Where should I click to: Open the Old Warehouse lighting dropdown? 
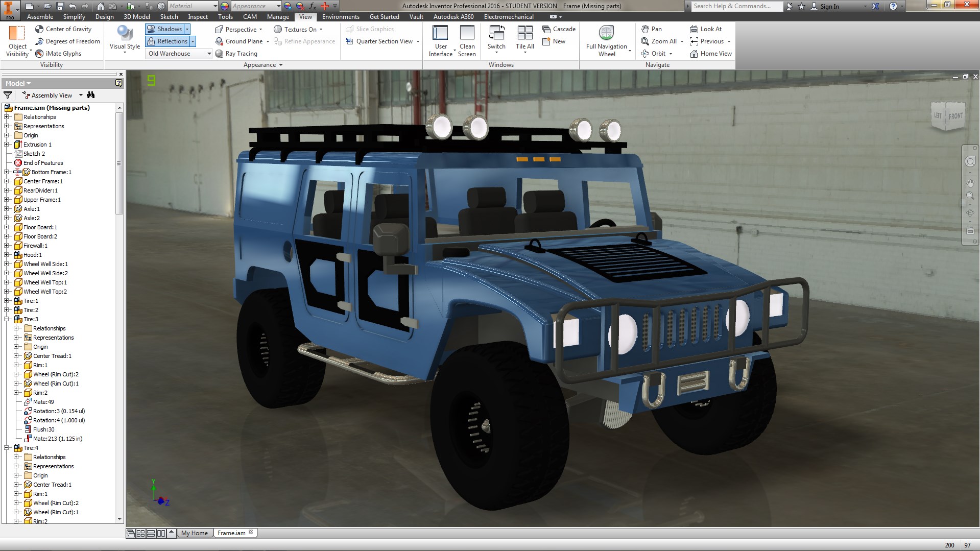(179, 54)
